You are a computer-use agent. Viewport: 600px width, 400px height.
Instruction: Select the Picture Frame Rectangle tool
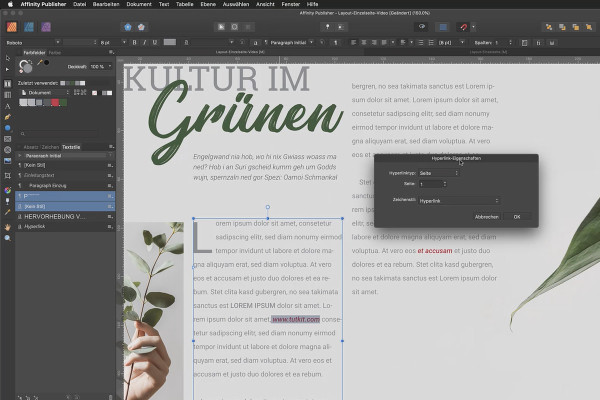click(x=7, y=139)
